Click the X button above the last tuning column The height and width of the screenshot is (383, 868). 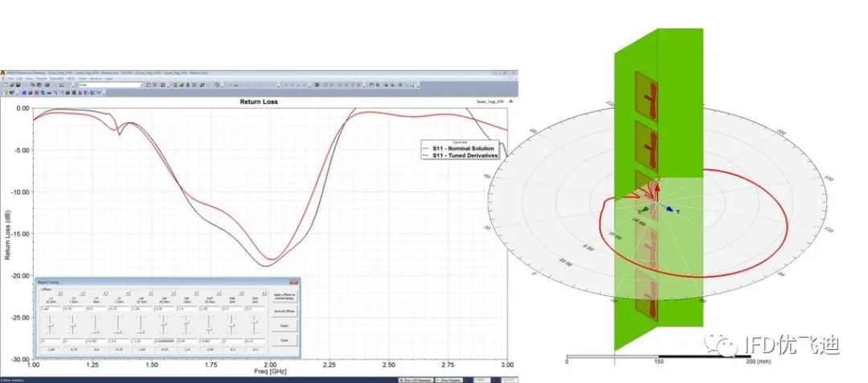[264, 293]
